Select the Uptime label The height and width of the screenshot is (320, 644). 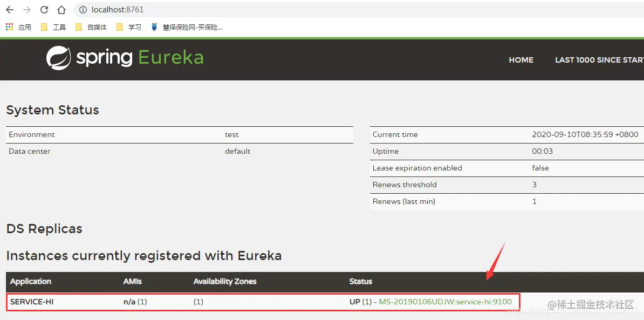pyautogui.click(x=386, y=151)
